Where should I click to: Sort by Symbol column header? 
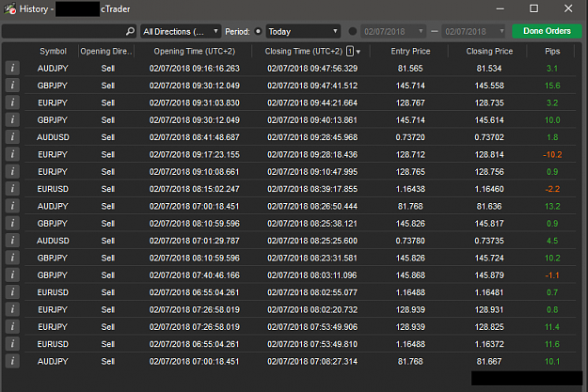[x=53, y=52]
